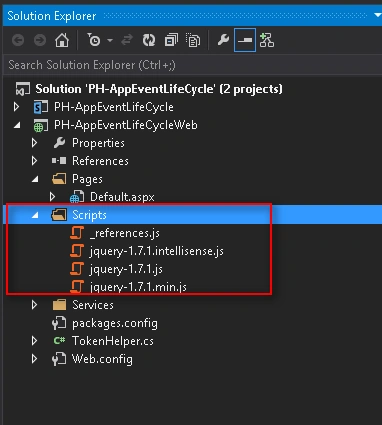Click the C# icon of TokenHelper.cs
This screenshot has width=382, height=425.
59,341
